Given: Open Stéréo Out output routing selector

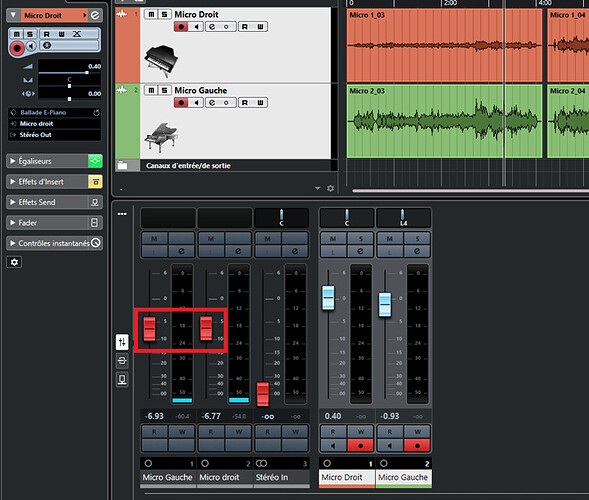Looking at the screenshot, I should 54,135.
